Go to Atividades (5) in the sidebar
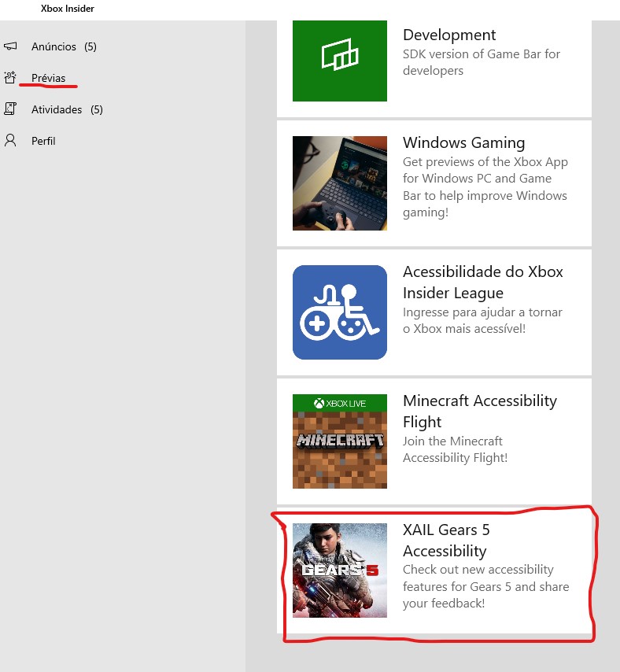Viewport: 620px width, 672px height. point(67,109)
